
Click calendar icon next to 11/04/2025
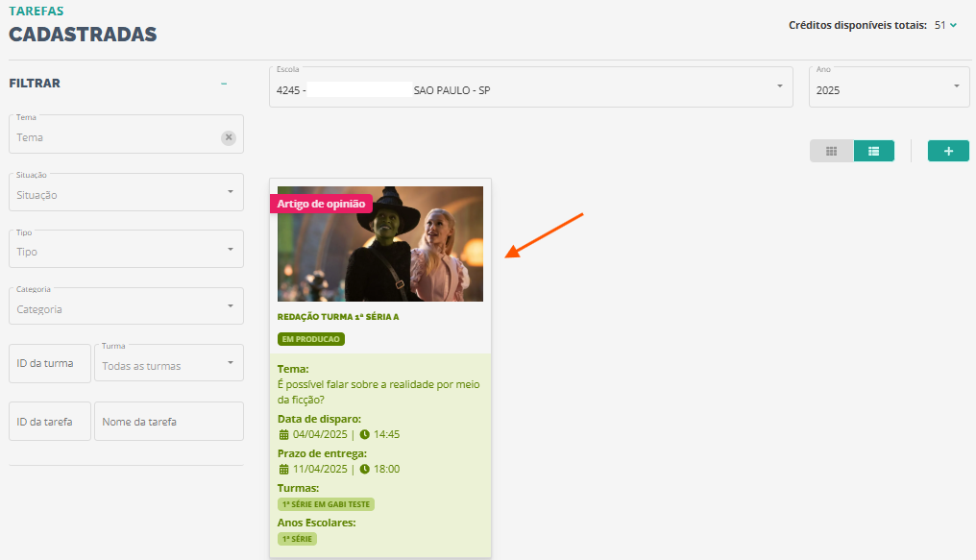pos(283,469)
